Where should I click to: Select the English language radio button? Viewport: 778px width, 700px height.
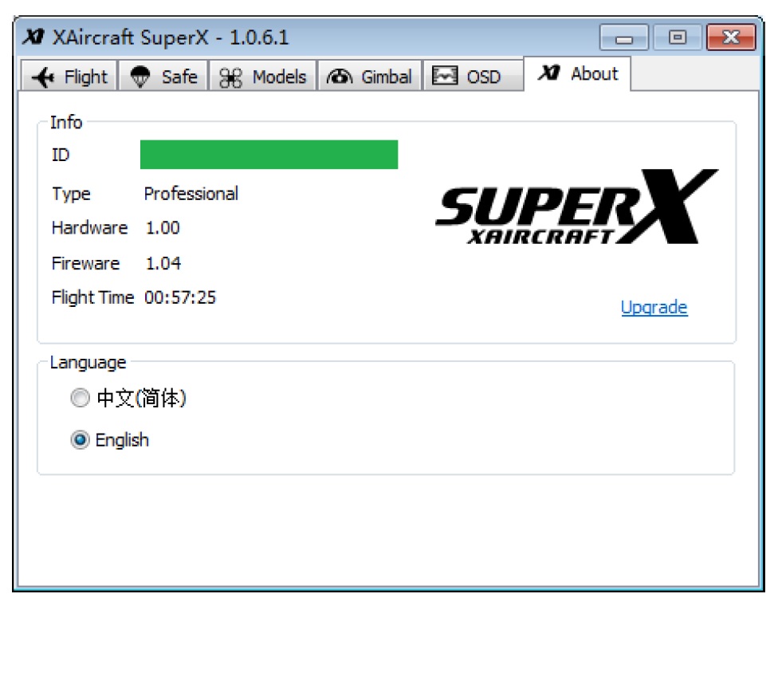(81, 440)
